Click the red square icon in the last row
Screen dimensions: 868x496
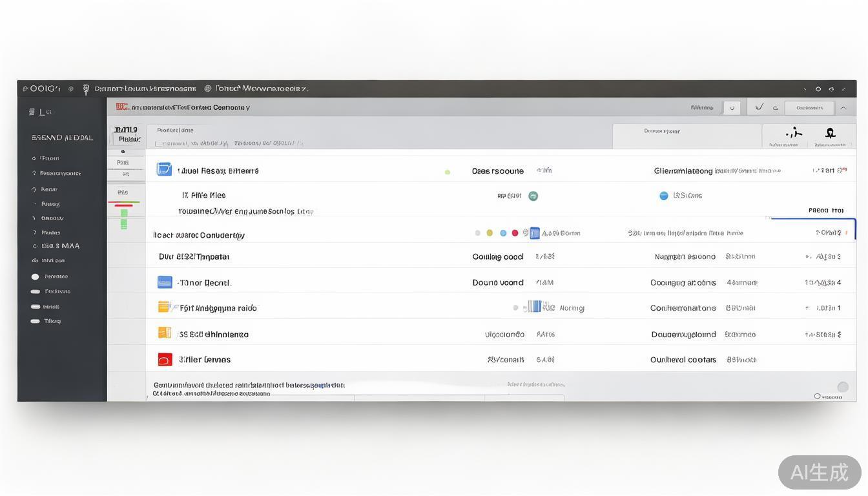165,360
